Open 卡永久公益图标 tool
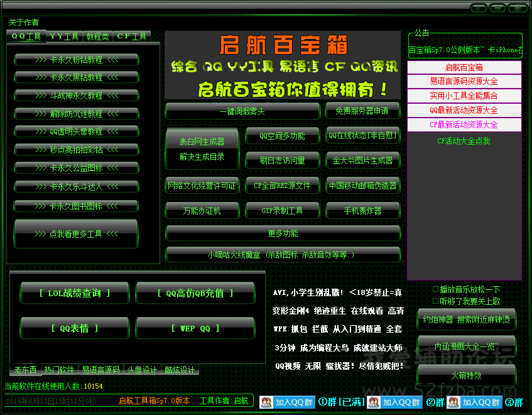 pos(77,168)
